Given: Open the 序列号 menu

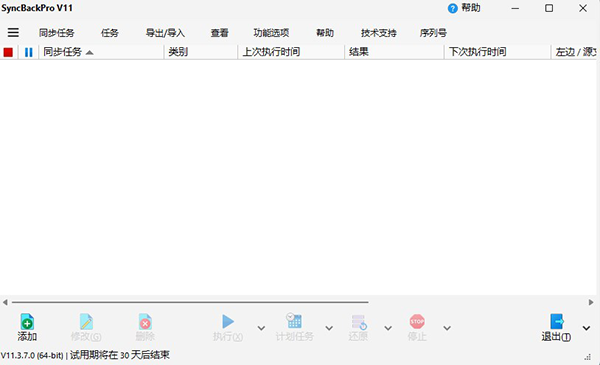Looking at the screenshot, I should tap(433, 33).
